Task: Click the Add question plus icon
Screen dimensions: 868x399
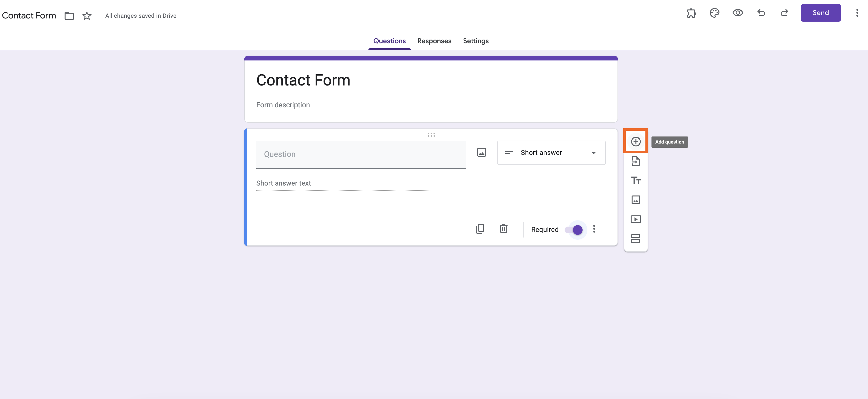Action: coord(635,142)
